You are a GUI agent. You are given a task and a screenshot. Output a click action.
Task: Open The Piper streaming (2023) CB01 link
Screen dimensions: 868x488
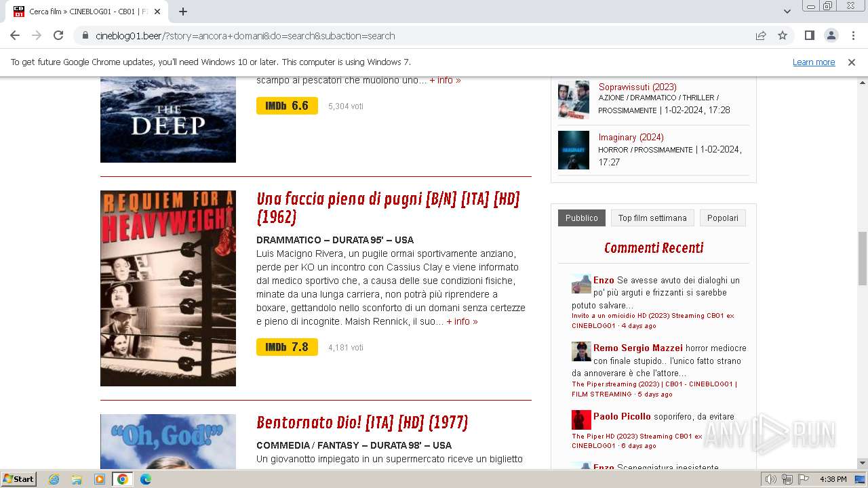click(x=654, y=389)
